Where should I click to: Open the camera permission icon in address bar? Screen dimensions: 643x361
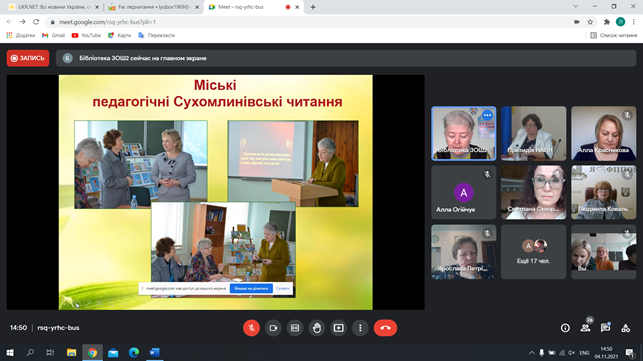(x=577, y=22)
